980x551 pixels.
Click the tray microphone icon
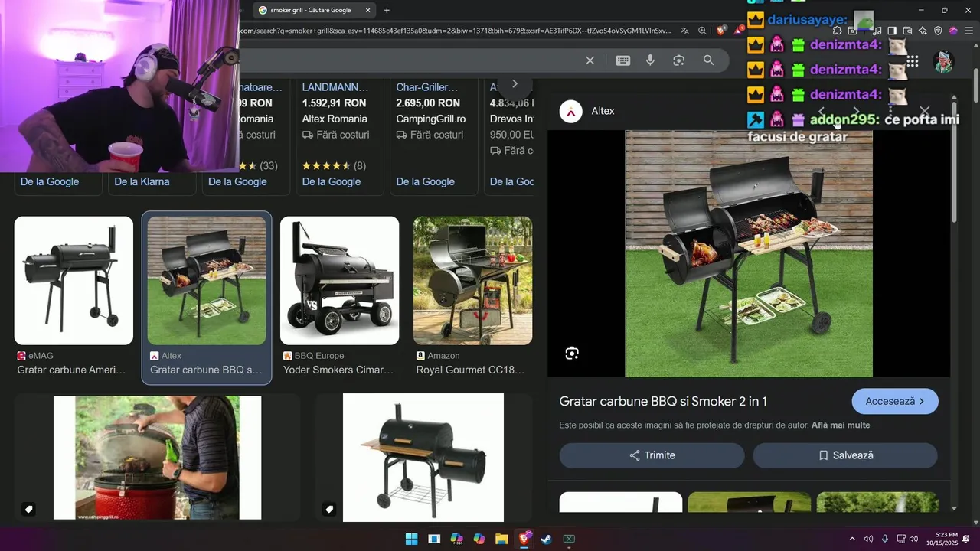(x=884, y=539)
